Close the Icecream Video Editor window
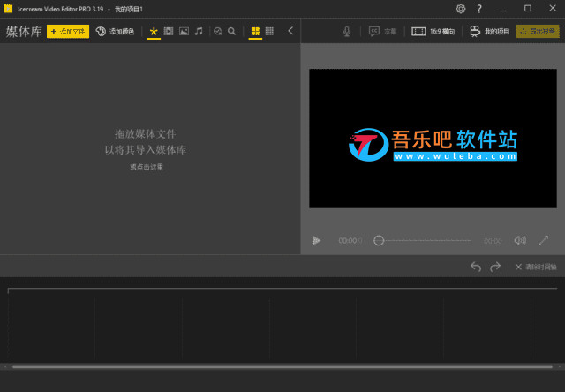This screenshot has height=392, width=565. [x=553, y=8]
